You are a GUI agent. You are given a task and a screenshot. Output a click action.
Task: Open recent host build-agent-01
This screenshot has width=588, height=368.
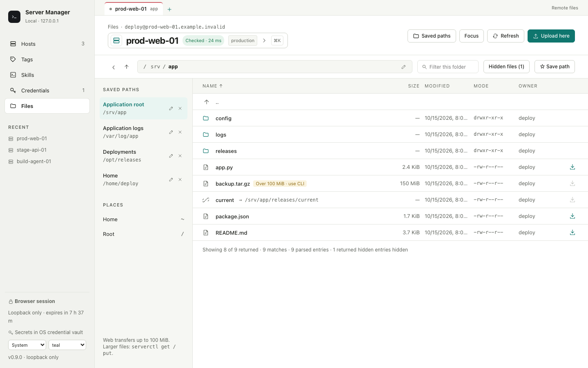tap(34, 162)
